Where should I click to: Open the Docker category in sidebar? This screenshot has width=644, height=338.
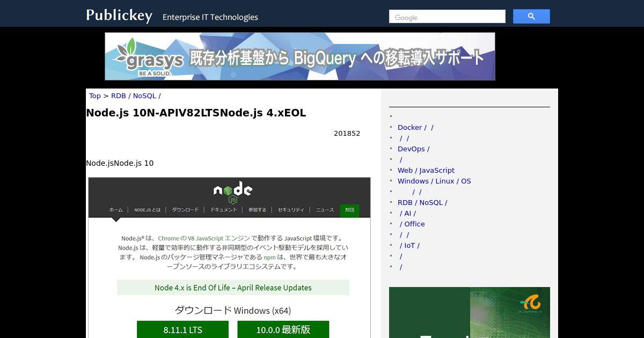click(x=415, y=127)
